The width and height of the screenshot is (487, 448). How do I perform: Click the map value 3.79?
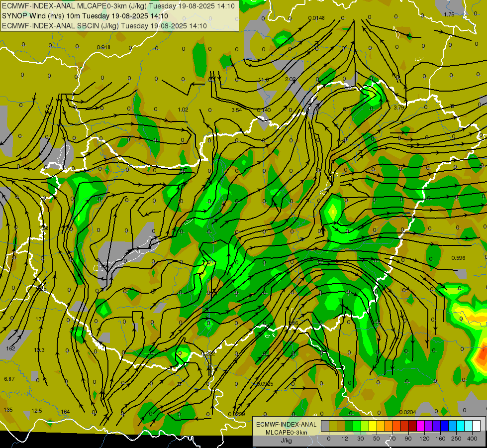(399, 108)
